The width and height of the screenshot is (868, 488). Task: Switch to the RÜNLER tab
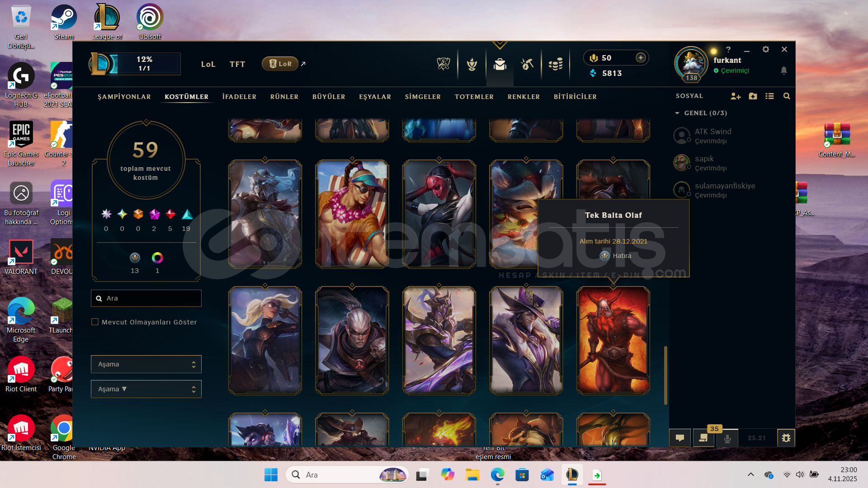(284, 97)
